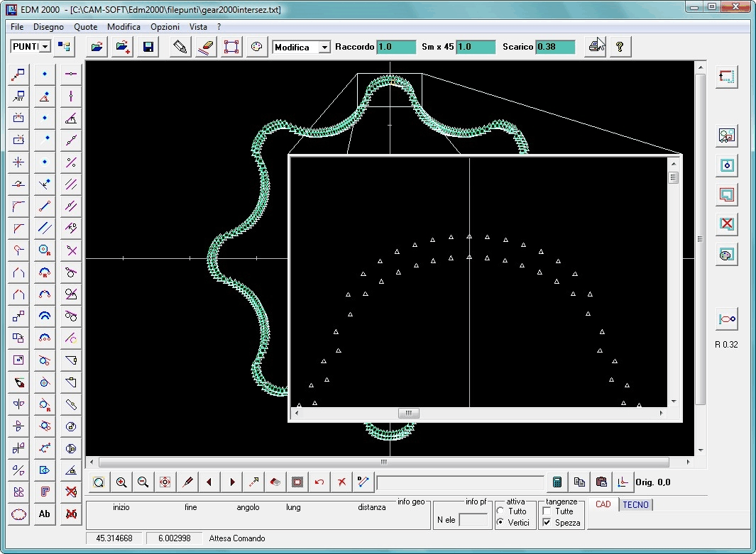Click the 'R 0.32' label in right panel
This screenshot has width=756, height=554.
pos(726,345)
